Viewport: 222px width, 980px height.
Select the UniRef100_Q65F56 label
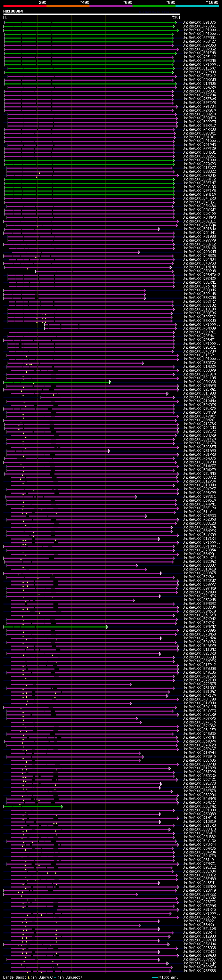[x=199, y=917]
